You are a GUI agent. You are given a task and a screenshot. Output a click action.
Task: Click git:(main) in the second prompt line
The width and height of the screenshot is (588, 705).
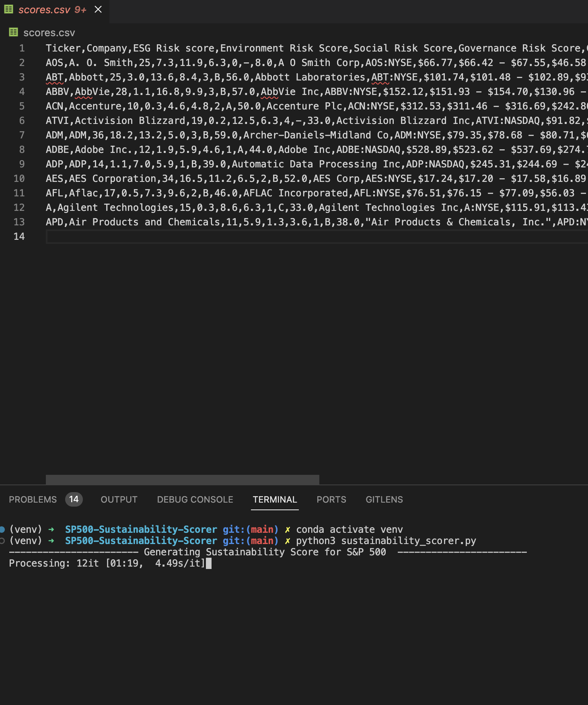pos(251,541)
